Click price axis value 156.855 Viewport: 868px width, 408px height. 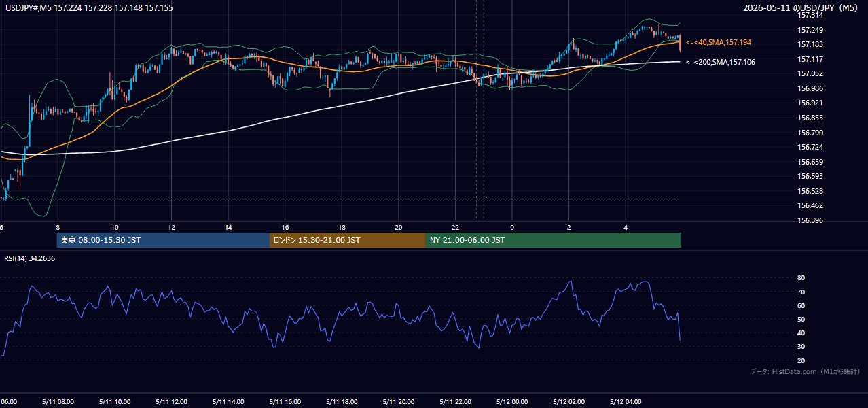[x=810, y=118]
